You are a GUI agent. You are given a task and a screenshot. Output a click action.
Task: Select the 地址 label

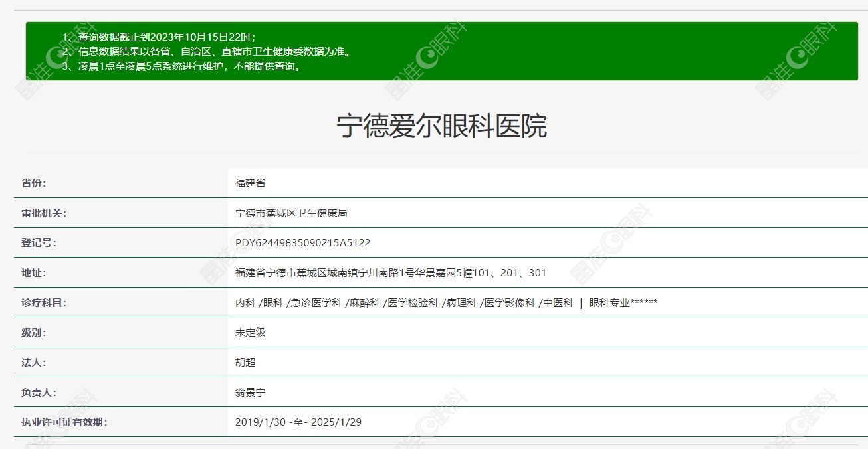[33, 273]
